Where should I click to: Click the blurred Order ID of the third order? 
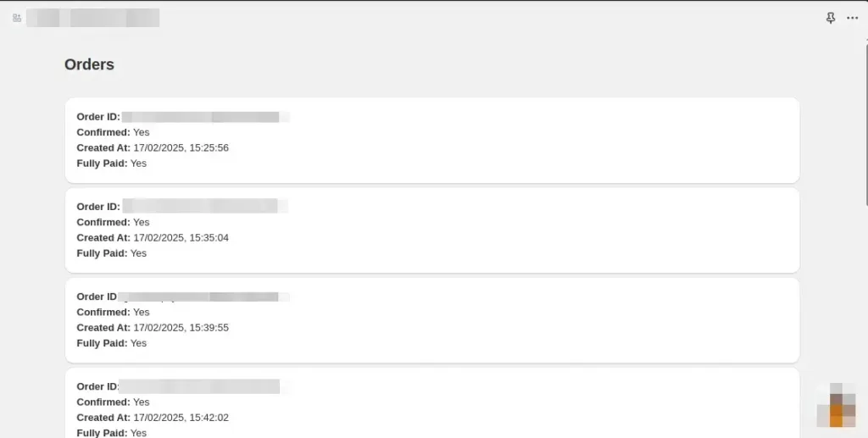(x=203, y=297)
